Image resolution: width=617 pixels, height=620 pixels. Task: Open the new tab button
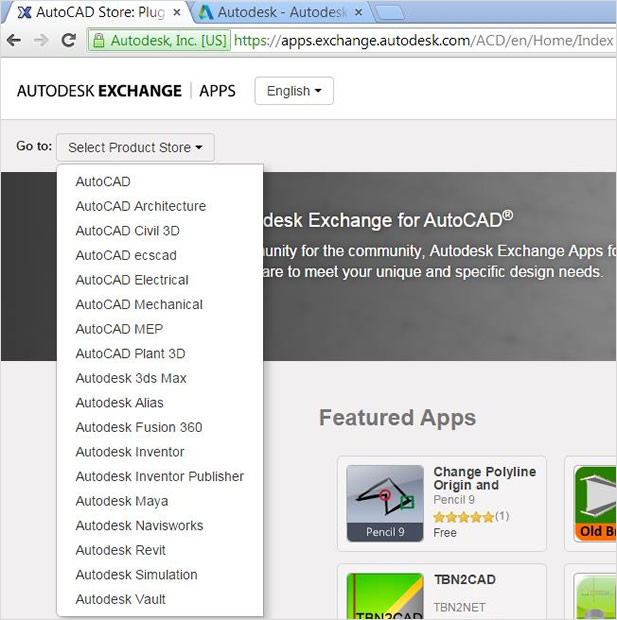pyautogui.click(x=390, y=13)
